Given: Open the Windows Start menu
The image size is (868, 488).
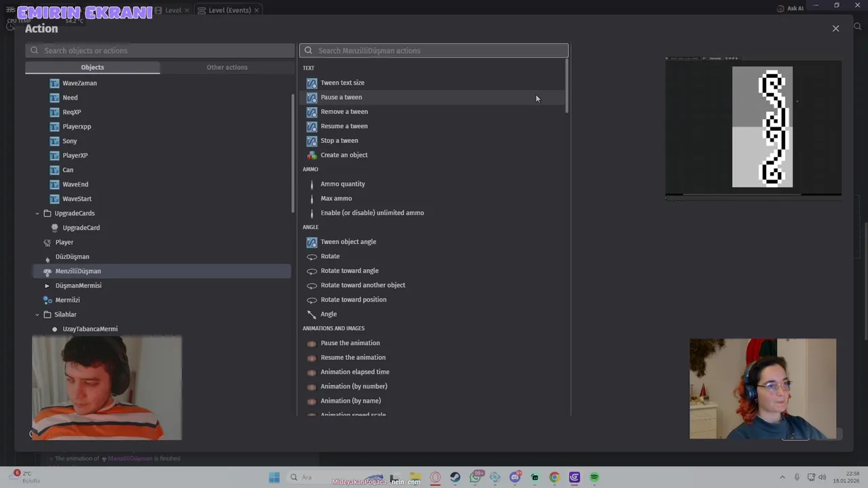Looking at the screenshot, I should pyautogui.click(x=274, y=477).
